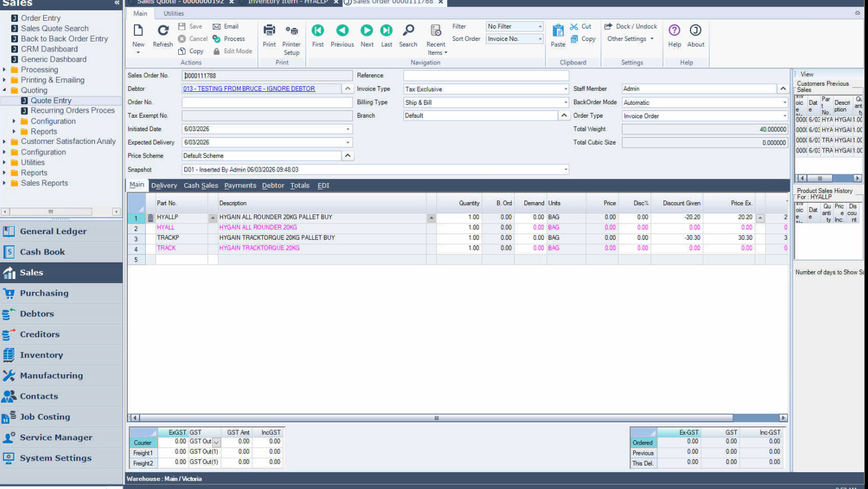
Task: Click the Reference input field
Action: point(486,76)
